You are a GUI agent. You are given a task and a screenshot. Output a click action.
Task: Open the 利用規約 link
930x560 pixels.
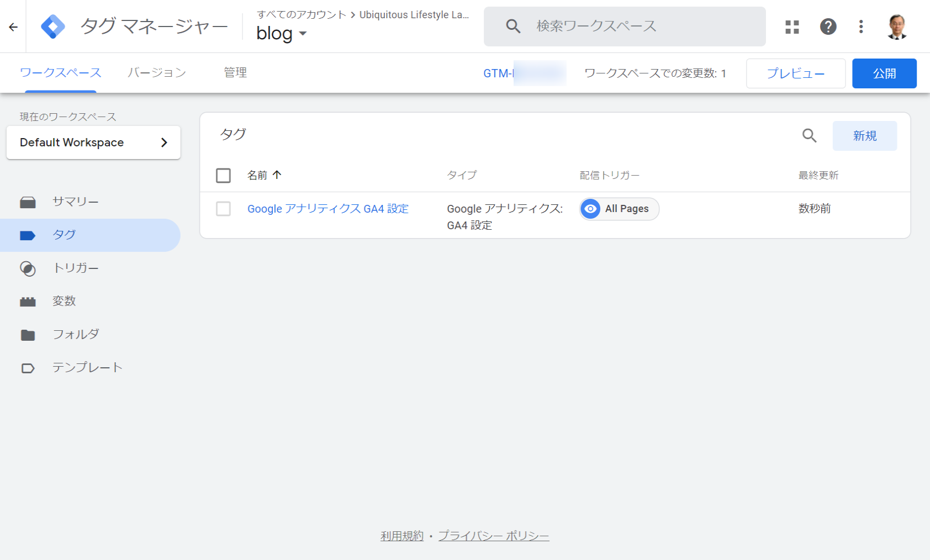click(x=402, y=536)
